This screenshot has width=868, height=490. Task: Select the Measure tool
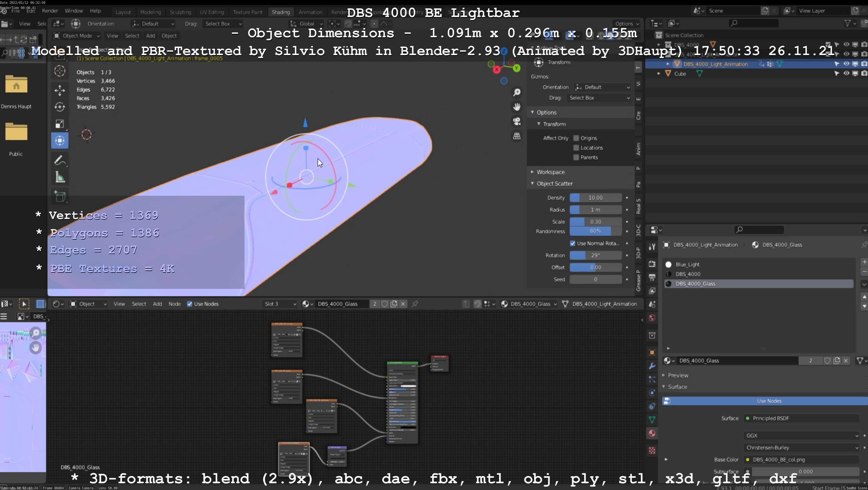pyautogui.click(x=60, y=177)
